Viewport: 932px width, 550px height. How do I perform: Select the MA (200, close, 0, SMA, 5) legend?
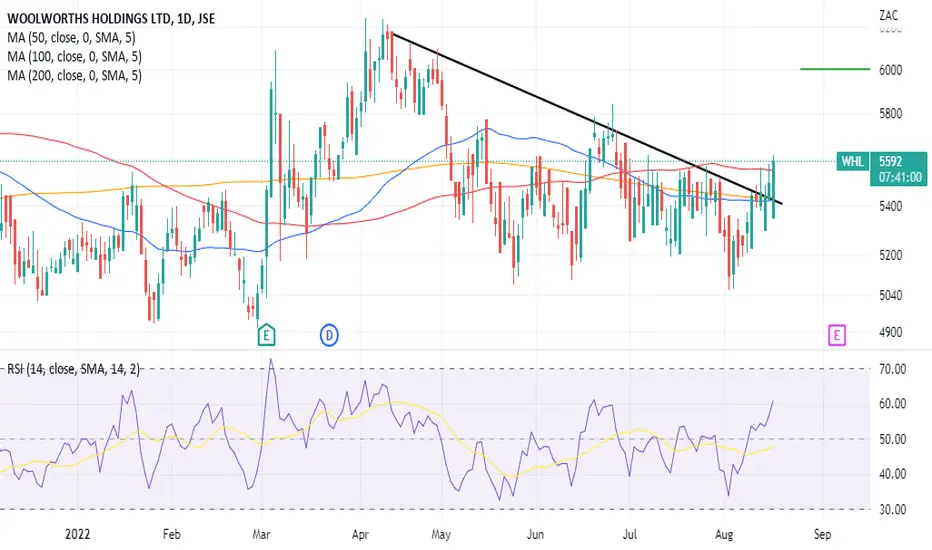[x=74, y=76]
